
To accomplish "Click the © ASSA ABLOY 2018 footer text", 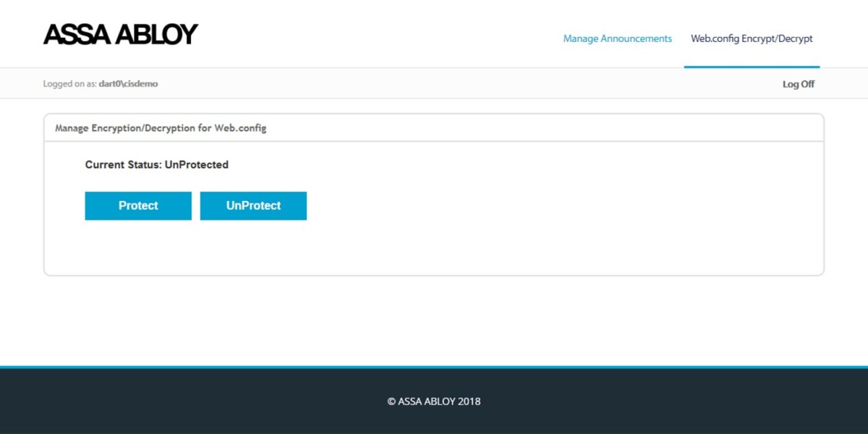I will (x=434, y=401).
